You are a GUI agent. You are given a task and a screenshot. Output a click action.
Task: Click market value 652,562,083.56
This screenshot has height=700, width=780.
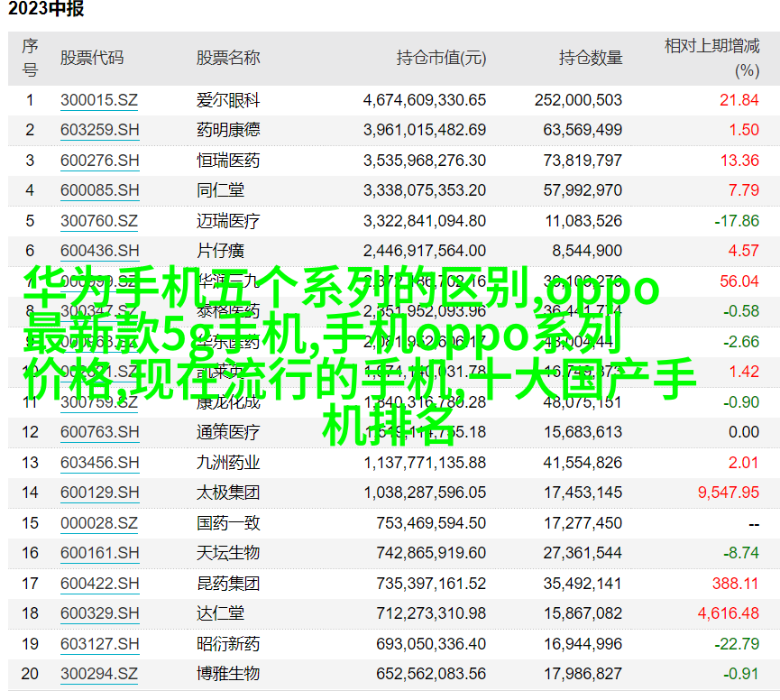coord(431,674)
